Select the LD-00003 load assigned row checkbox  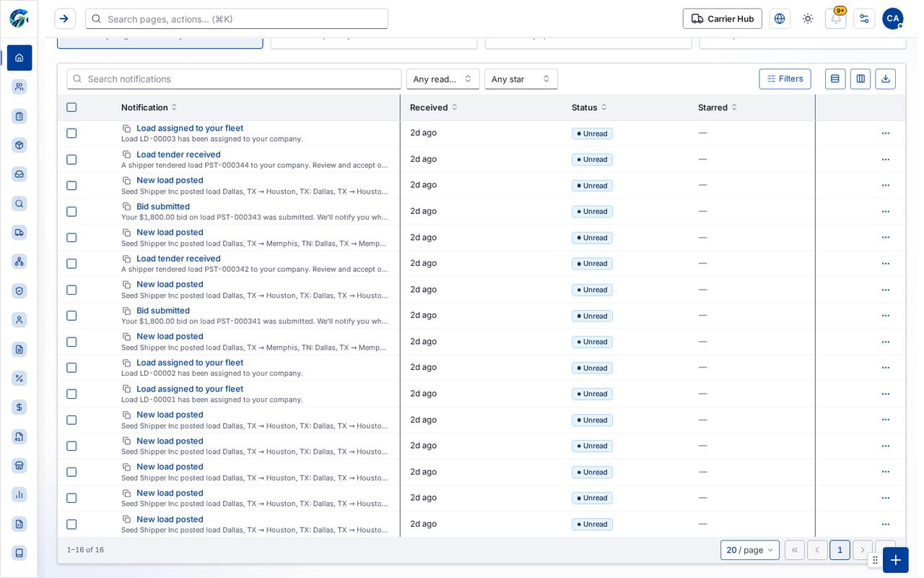point(71,134)
